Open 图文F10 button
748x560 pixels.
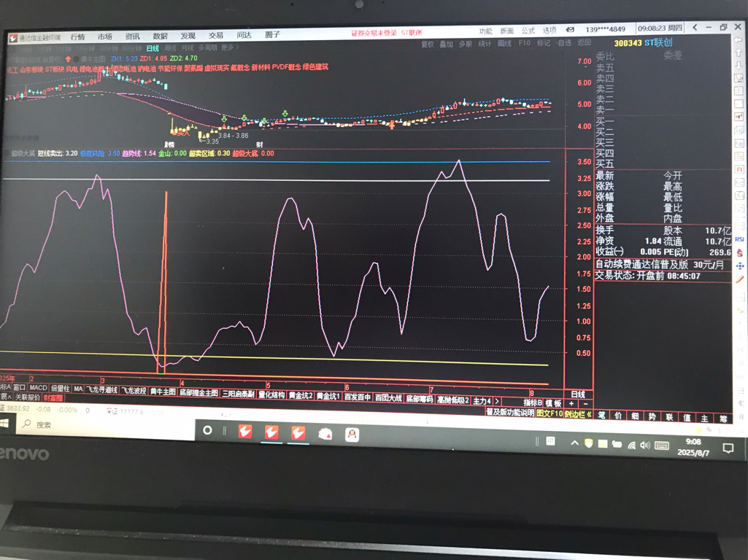pos(550,413)
